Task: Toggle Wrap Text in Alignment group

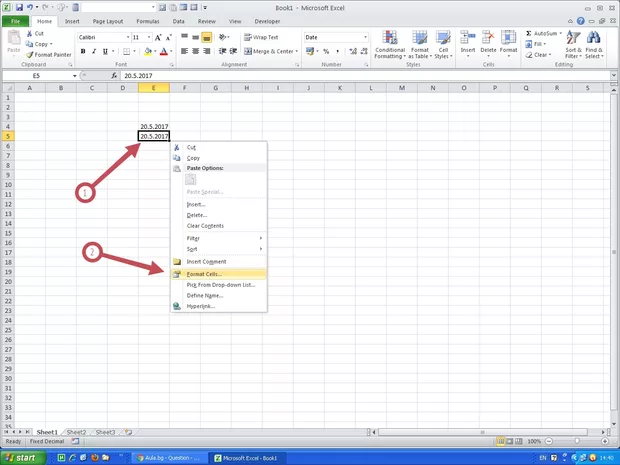Action: (261, 37)
